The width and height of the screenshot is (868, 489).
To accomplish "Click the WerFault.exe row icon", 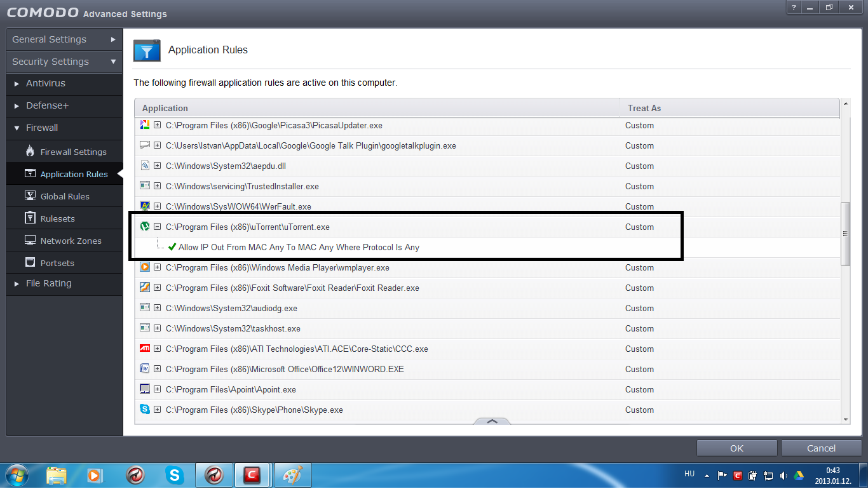I will pos(145,206).
